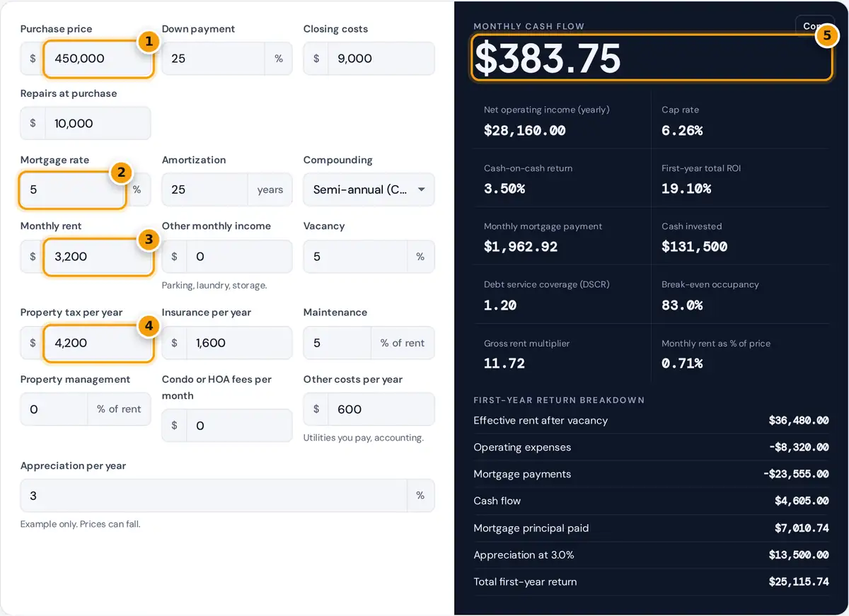Image resolution: width=849 pixels, height=616 pixels.
Task: Click the Amortization years field
Action: pos(204,190)
